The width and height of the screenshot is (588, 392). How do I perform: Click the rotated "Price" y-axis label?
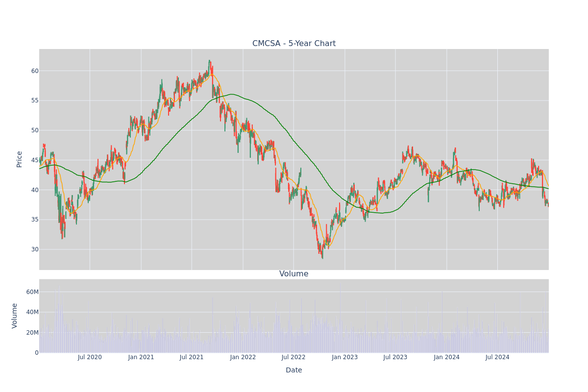point(20,159)
